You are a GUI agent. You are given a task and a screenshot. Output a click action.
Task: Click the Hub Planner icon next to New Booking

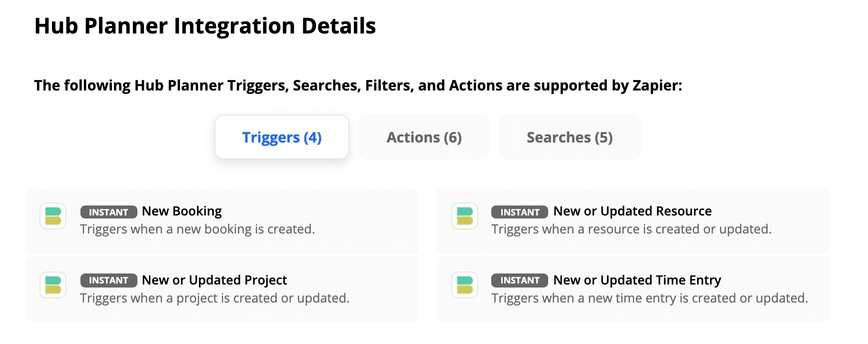click(x=52, y=216)
